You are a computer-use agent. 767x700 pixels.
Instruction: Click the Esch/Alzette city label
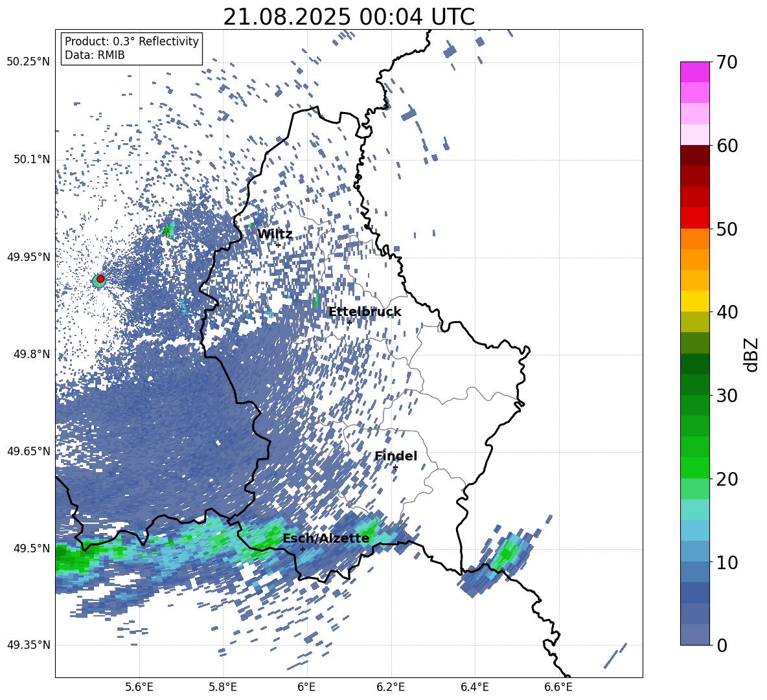[x=326, y=538]
